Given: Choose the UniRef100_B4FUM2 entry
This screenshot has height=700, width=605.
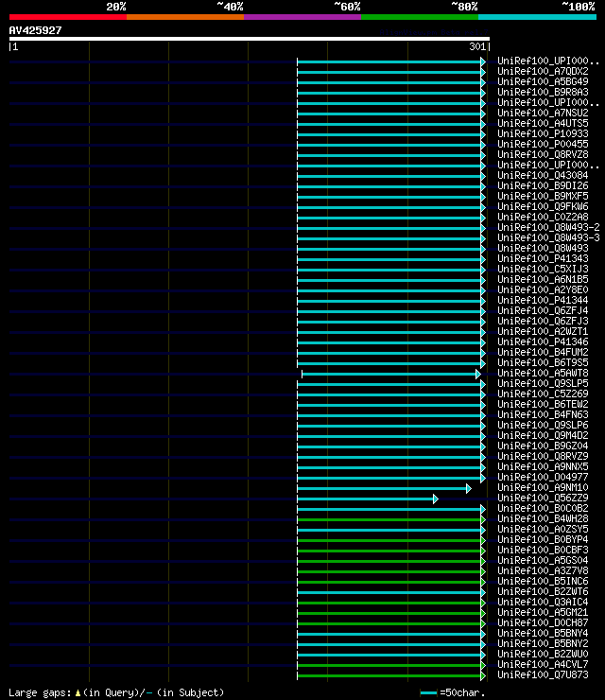Looking at the screenshot, I should click(x=543, y=352).
